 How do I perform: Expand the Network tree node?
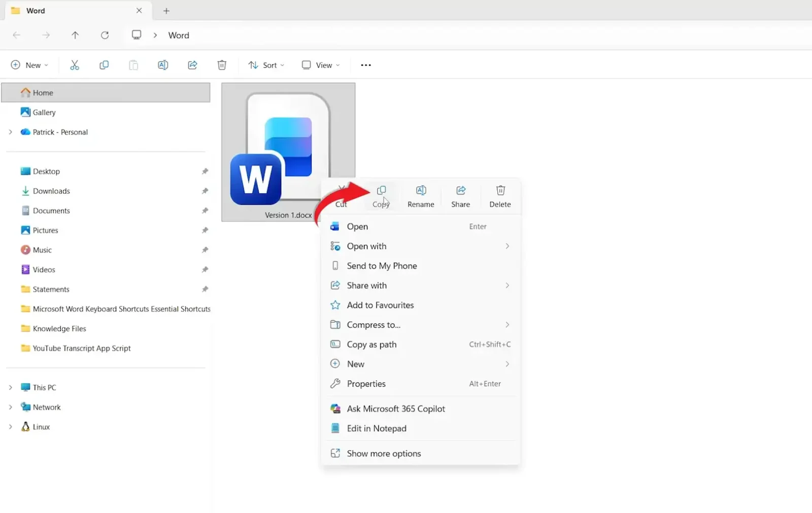click(x=11, y=407)
